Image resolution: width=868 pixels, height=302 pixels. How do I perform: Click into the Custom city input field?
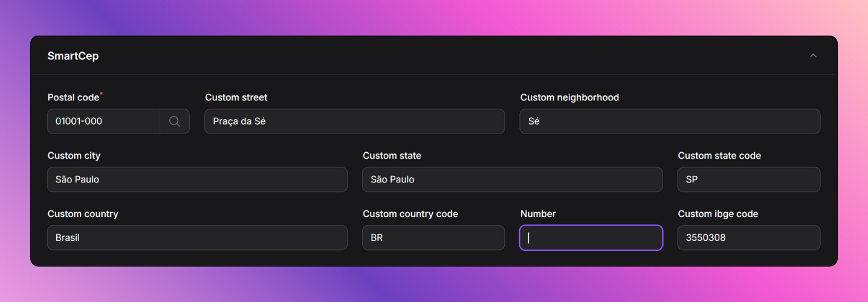(x=197, y=179)
